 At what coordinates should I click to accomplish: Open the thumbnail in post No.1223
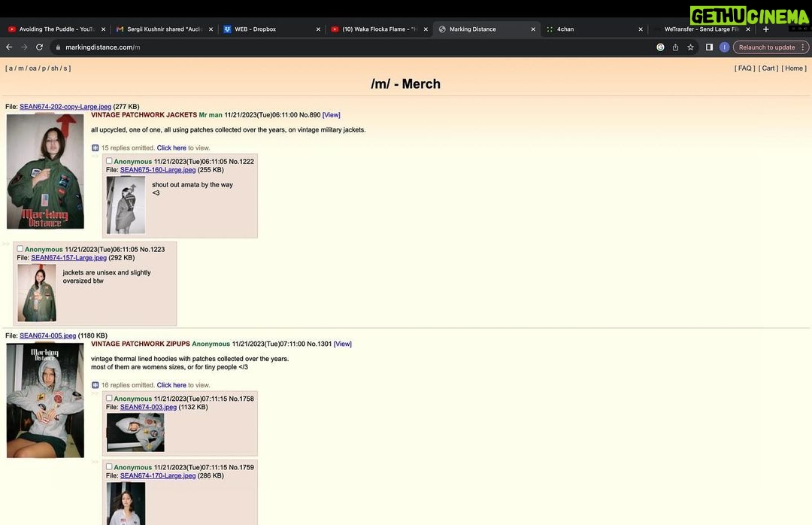tap(37, 293)
